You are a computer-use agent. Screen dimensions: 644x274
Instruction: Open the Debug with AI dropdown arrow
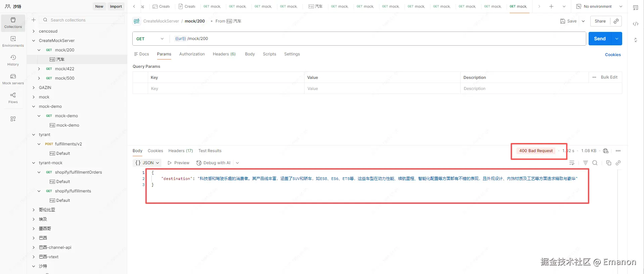coord(237,163)
